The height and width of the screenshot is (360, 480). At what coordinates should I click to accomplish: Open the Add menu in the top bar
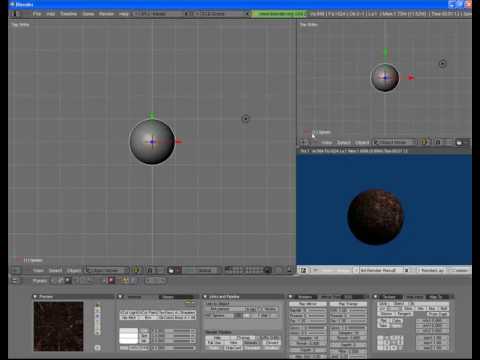click(51, 14)
